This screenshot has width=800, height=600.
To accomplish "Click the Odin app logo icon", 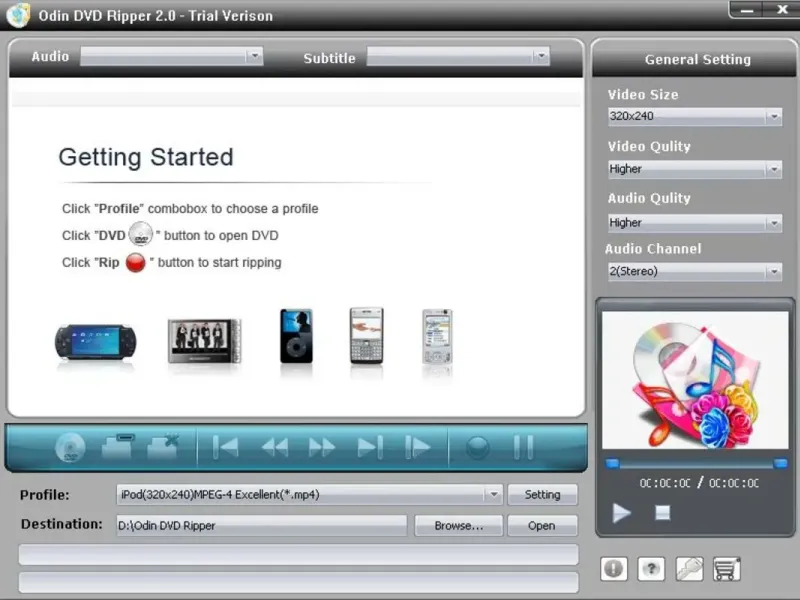I will 18,15.
